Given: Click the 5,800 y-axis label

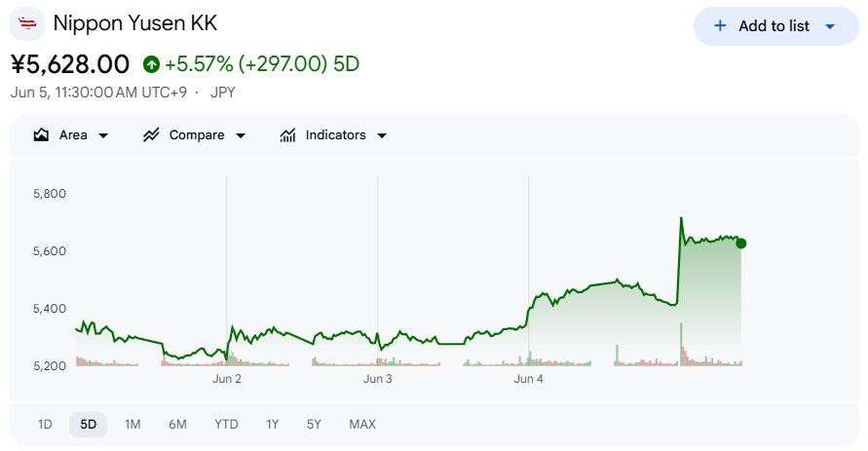Looking at the screenshot, I should [50, 194].
